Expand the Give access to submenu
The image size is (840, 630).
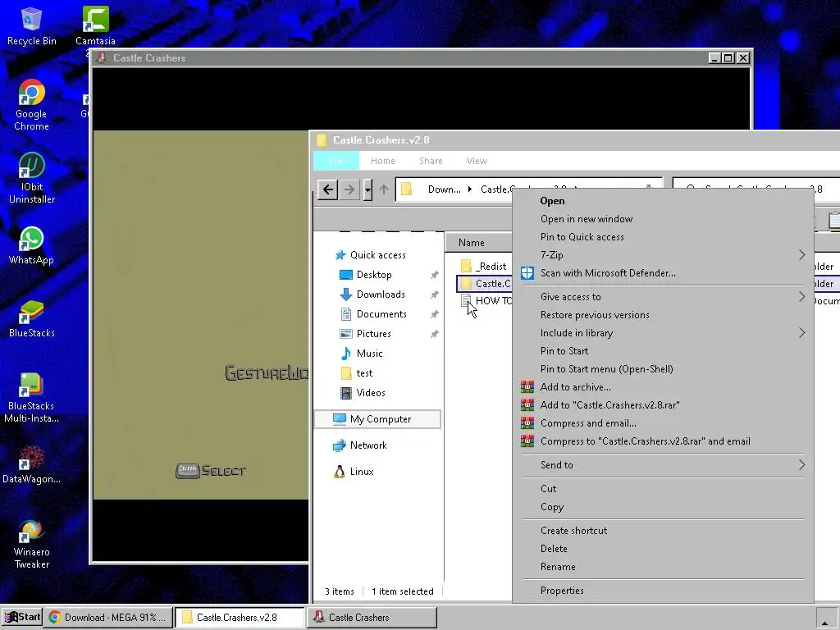tap(663, 297)
